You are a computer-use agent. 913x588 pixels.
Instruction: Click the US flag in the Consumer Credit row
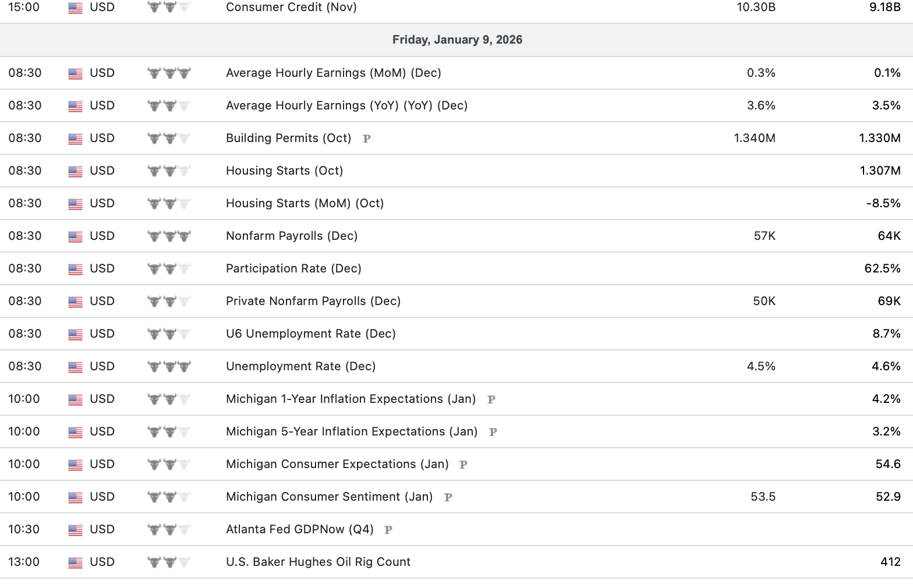coord(75,8)
